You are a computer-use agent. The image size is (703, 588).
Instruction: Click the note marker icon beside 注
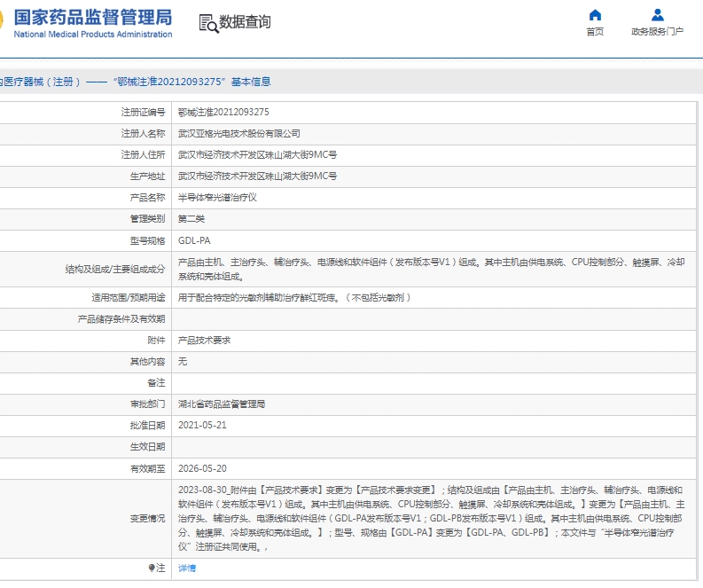tap(152, 568)
